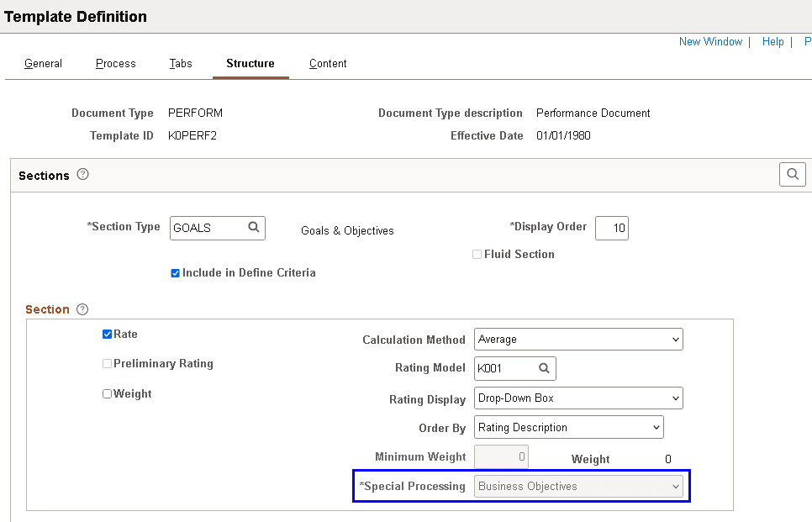Enable the Weight checkbox
Screen dimensions: 812x522
[x=108, y=393]
